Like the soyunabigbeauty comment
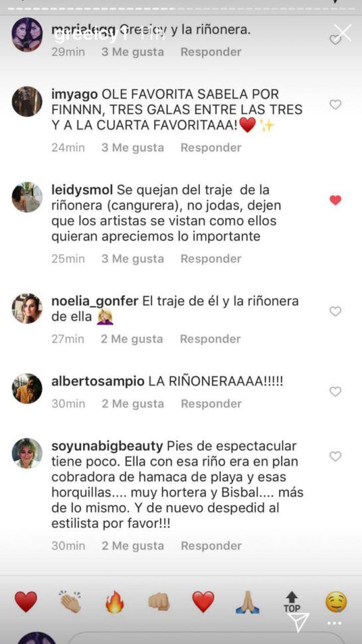The image size is (362, 644). pyautogui.click(x=335, y=457)
